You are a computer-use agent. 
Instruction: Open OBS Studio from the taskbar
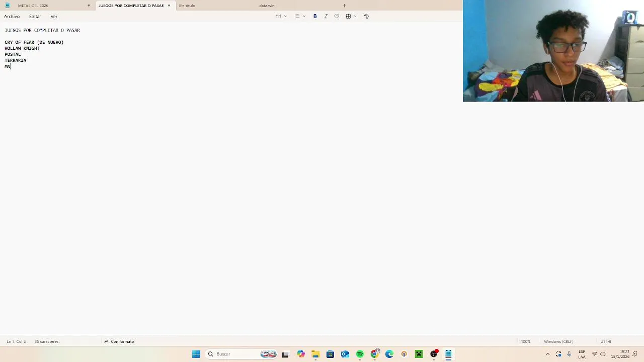click(x=434, y=354)
